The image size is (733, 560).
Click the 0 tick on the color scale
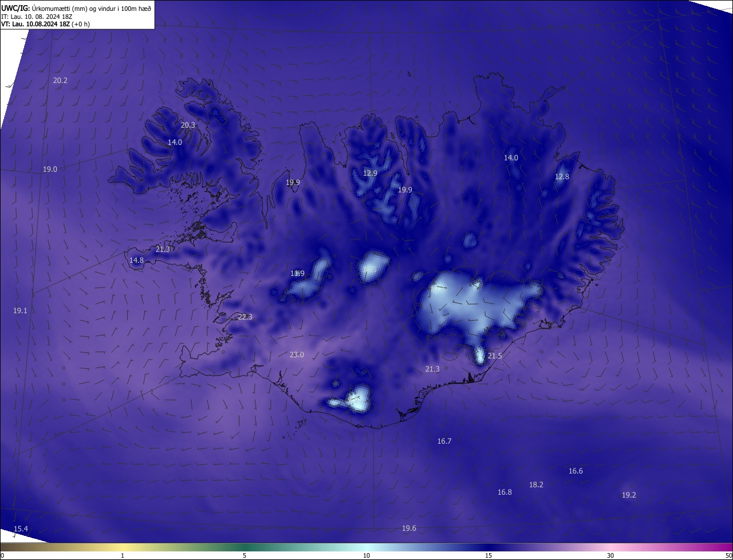2,556
